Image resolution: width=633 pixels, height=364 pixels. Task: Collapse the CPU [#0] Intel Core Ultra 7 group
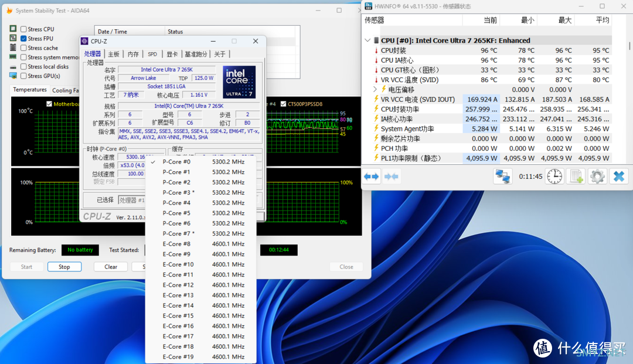pos(367,40)
